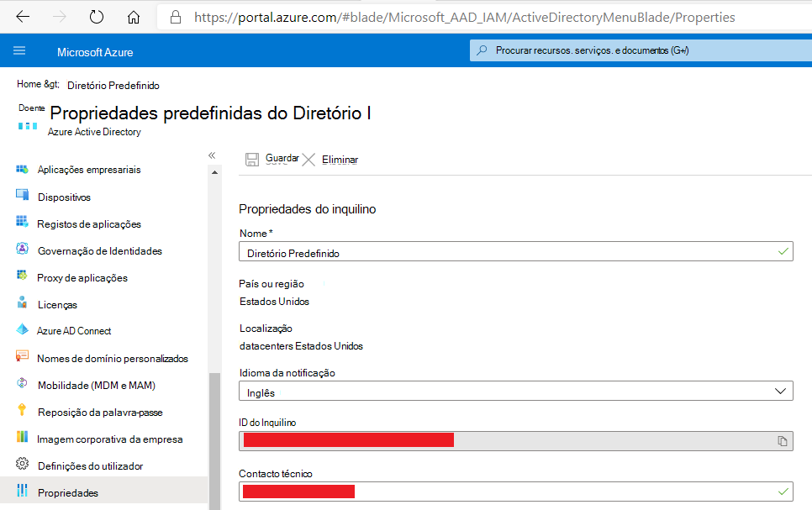Open Proxy de aplicações menu item

coord(82,278)
